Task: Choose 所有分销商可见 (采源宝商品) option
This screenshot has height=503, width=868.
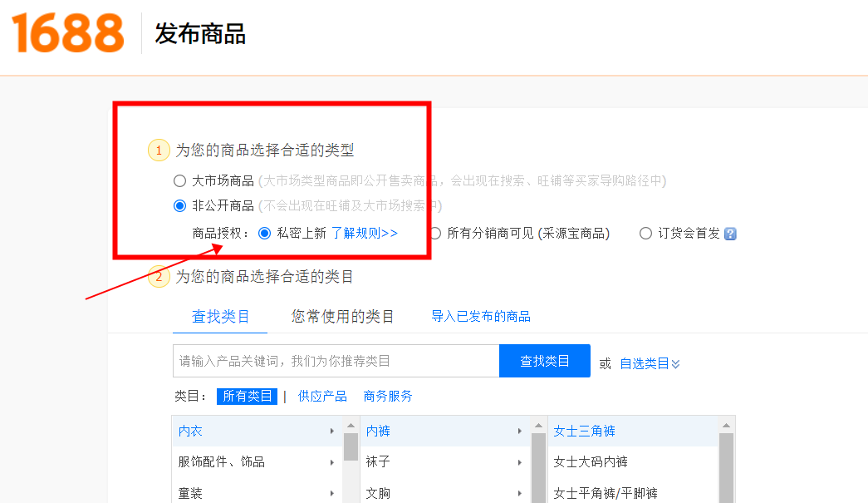Action: 436,234
